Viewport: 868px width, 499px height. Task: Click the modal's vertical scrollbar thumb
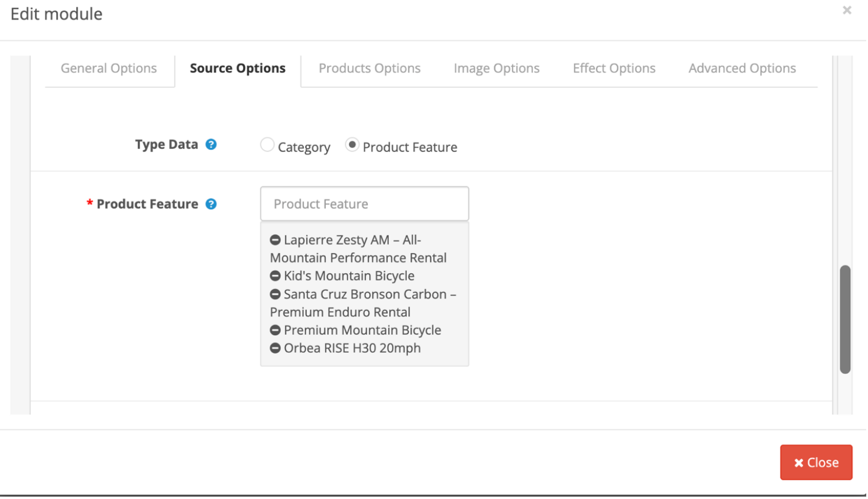(846, 319)
